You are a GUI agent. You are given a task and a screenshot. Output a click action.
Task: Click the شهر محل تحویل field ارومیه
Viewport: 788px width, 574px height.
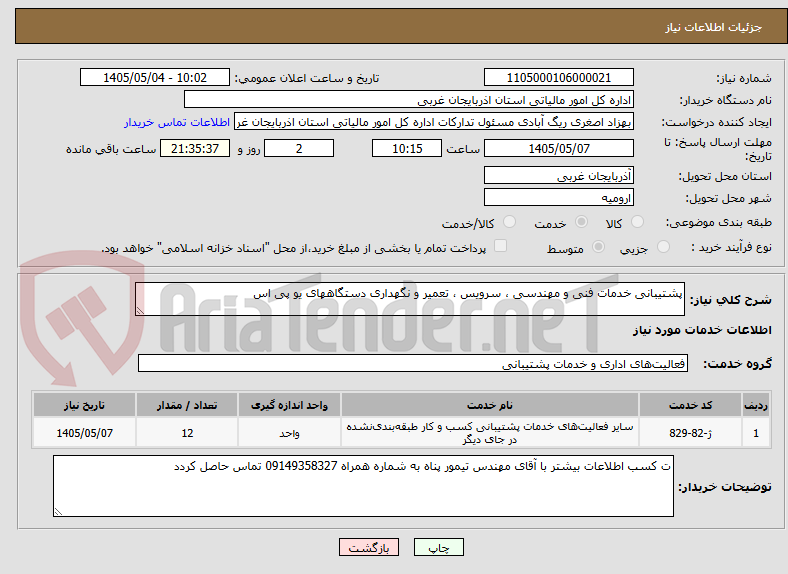coord(558,197)
